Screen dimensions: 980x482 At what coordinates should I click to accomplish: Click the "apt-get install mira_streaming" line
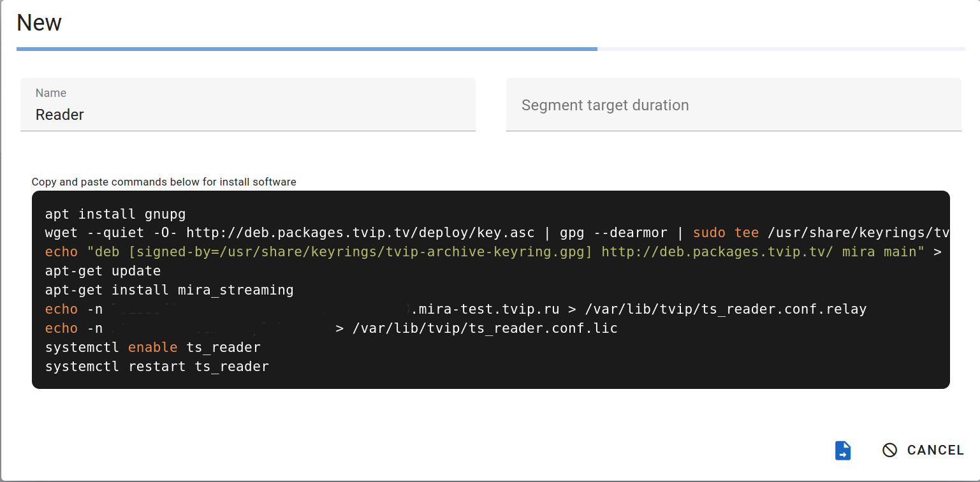[169, 290]
